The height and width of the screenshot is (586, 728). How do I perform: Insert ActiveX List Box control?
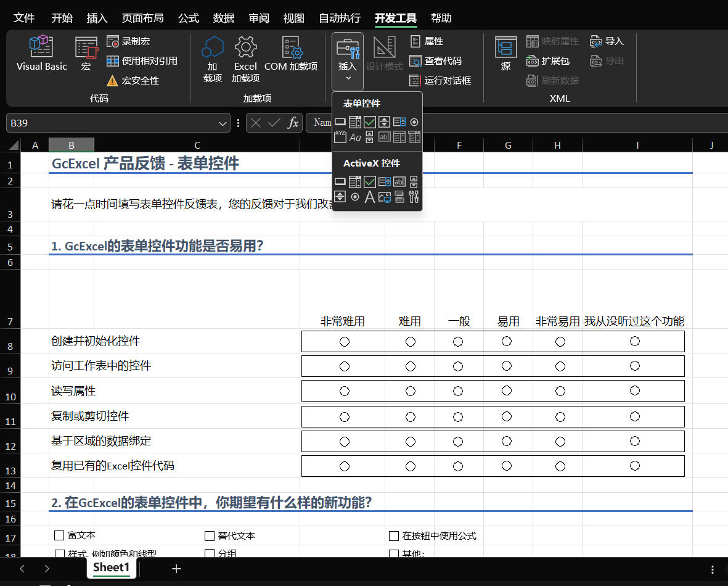click(x=385, y=182)
